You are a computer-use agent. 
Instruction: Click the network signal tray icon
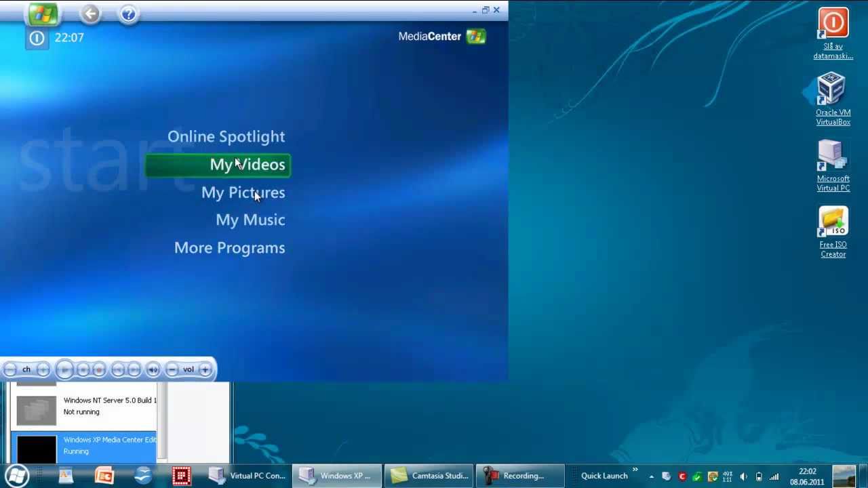pyautogui.click(x=774, y=476)
